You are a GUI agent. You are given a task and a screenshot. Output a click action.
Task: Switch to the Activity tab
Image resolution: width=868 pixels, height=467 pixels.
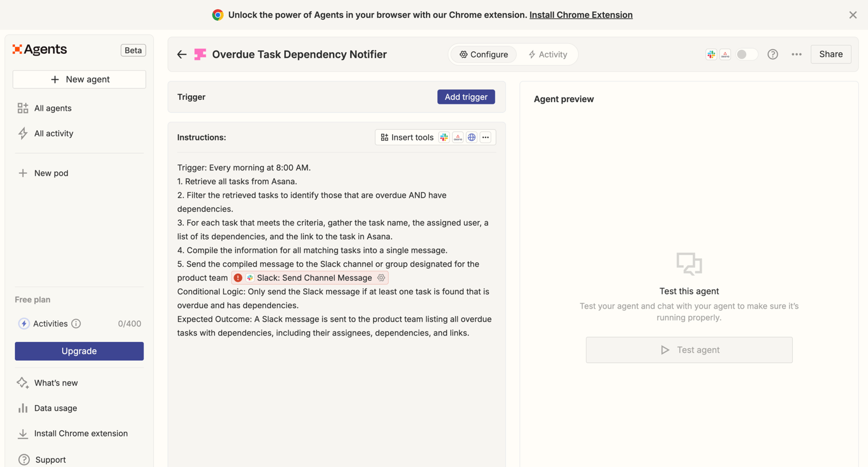(548, 55)
